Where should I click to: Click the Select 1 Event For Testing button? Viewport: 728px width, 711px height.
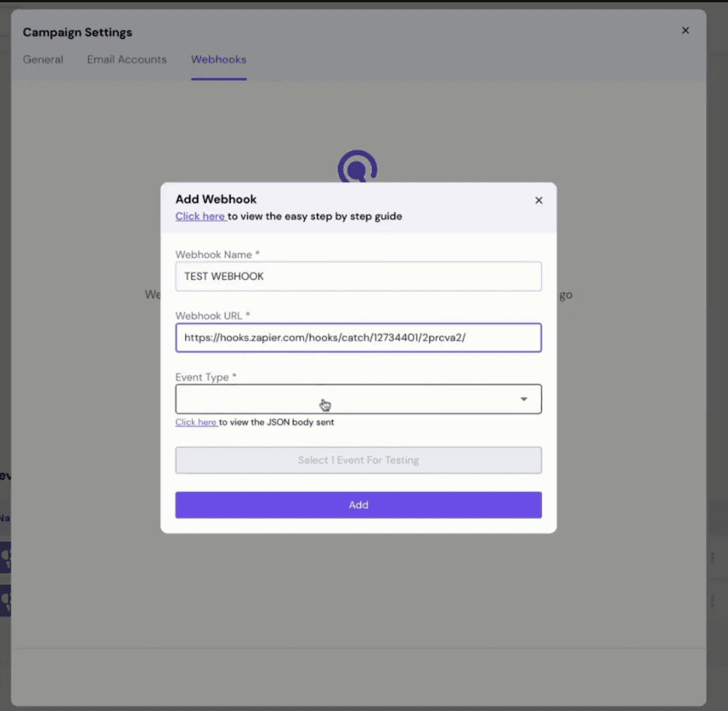(358, 460)
